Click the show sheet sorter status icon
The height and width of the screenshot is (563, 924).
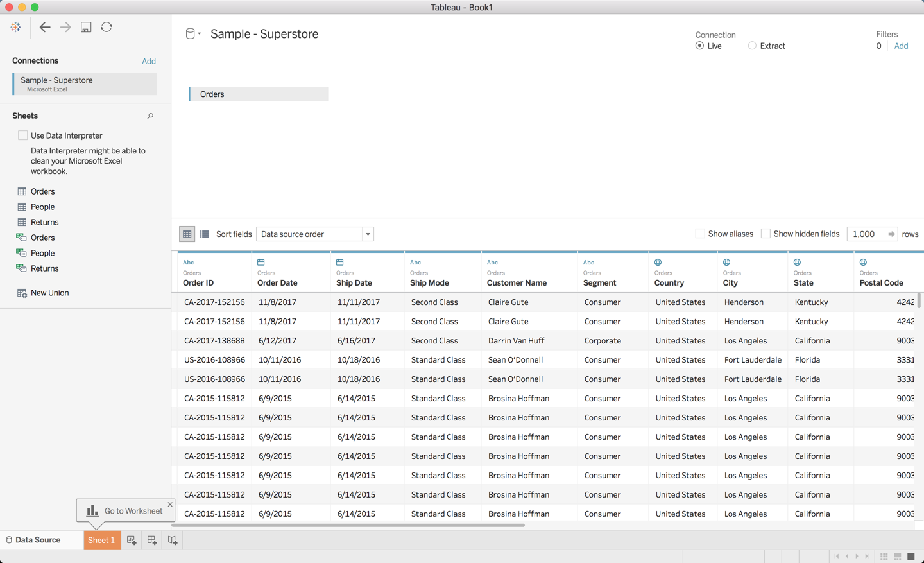click(x=884, y=557)
